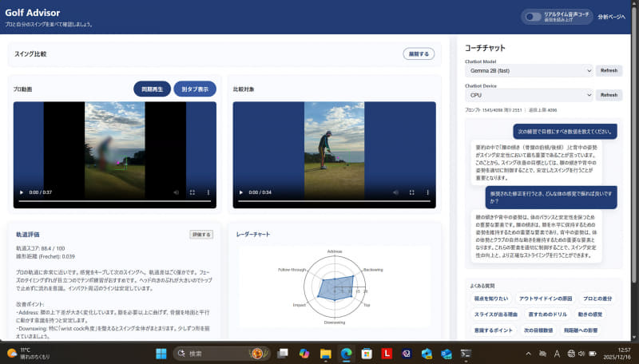Open Copilot from the taskbar
This screenshot has height=364, width=639.
(x=304, y=354)
